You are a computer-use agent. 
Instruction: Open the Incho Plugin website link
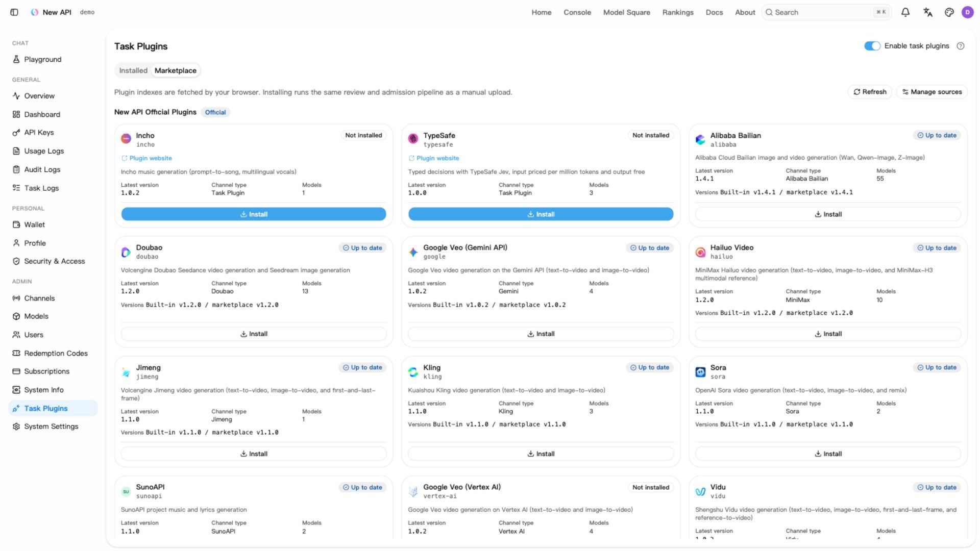tap(146, 158)
